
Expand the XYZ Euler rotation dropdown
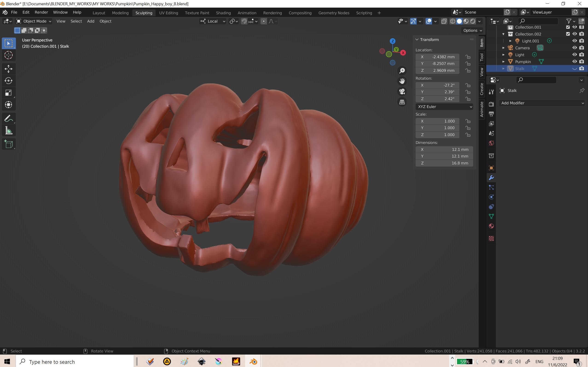point(443,106)
